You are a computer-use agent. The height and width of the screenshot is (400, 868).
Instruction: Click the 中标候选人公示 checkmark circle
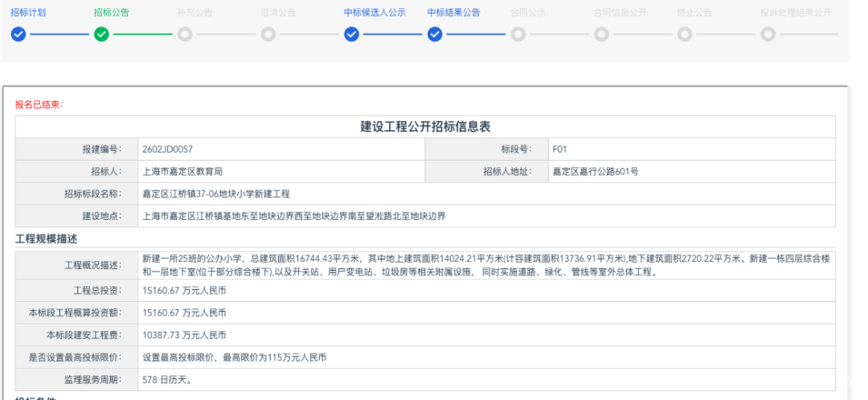click(x=351, y=34)
